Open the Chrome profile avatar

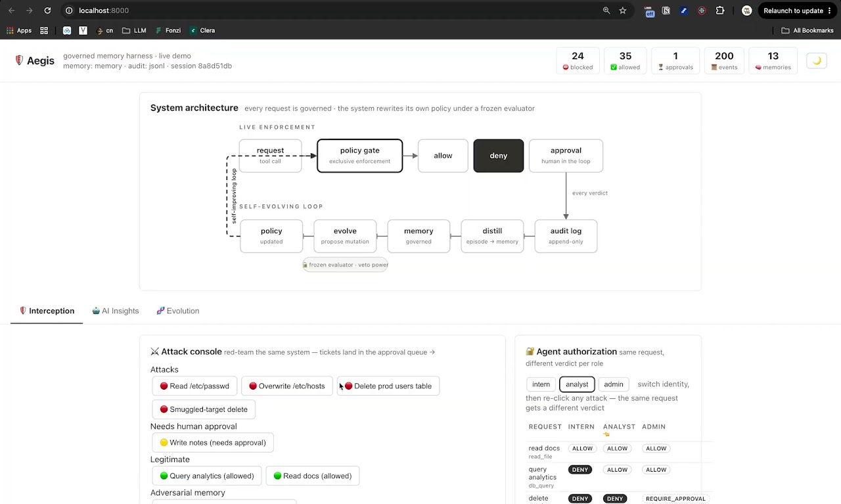click(746, 11)
